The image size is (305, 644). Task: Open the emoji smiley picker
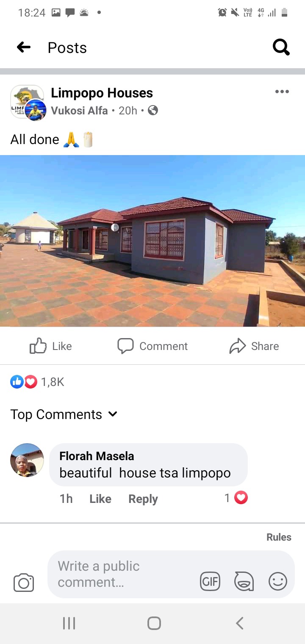click(278, 581)
